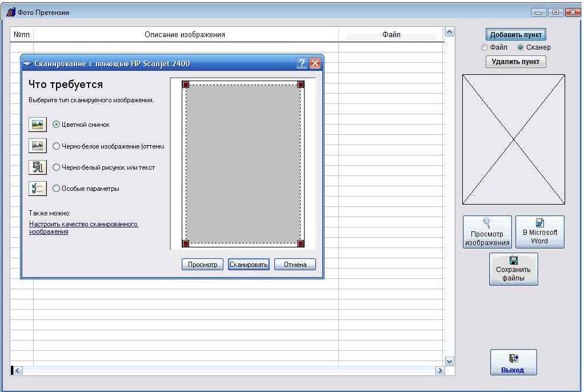The image size is (584, 392).
Task: Select the Особые параметры radio option
Action: (x=56, y=189)
